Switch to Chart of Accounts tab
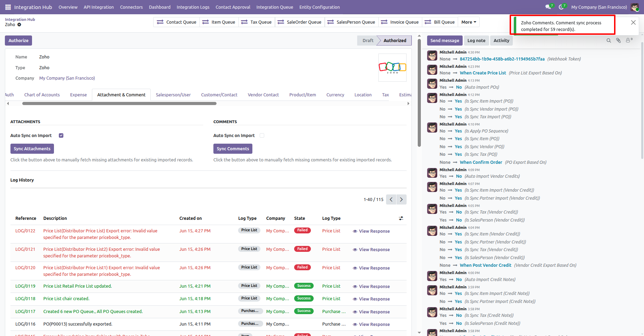 point(42,95)
